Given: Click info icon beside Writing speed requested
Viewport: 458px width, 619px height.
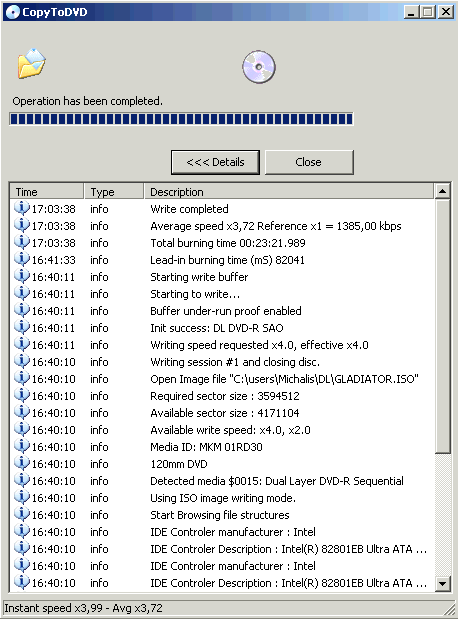Looking at the screenshot, I should pos(21,344).
